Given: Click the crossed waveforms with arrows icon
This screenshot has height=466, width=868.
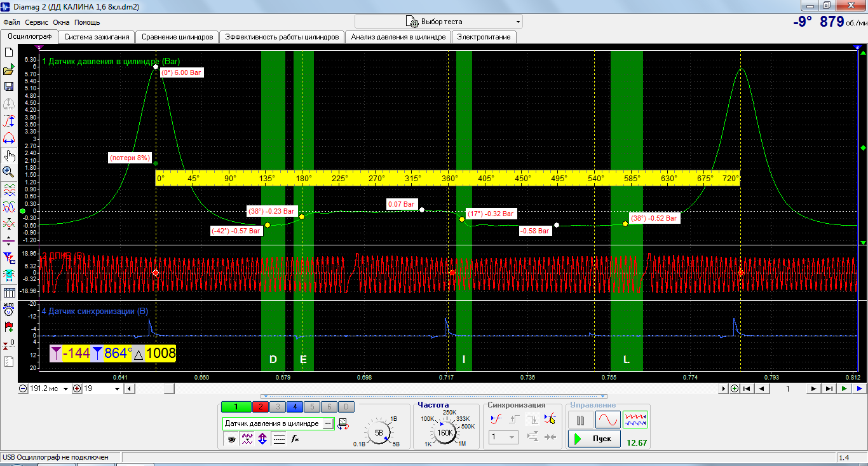Looking at the screenshot, I should click(9, 224).
